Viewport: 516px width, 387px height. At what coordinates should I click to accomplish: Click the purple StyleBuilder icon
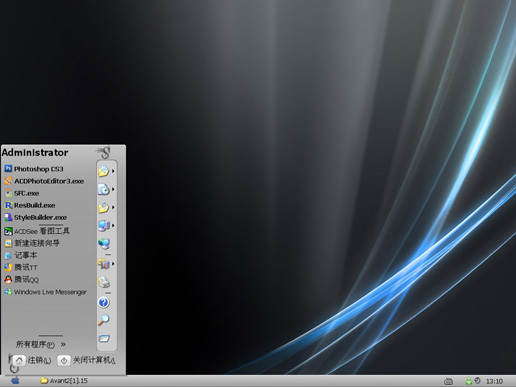pyautogui.click(x=8, y=217)
